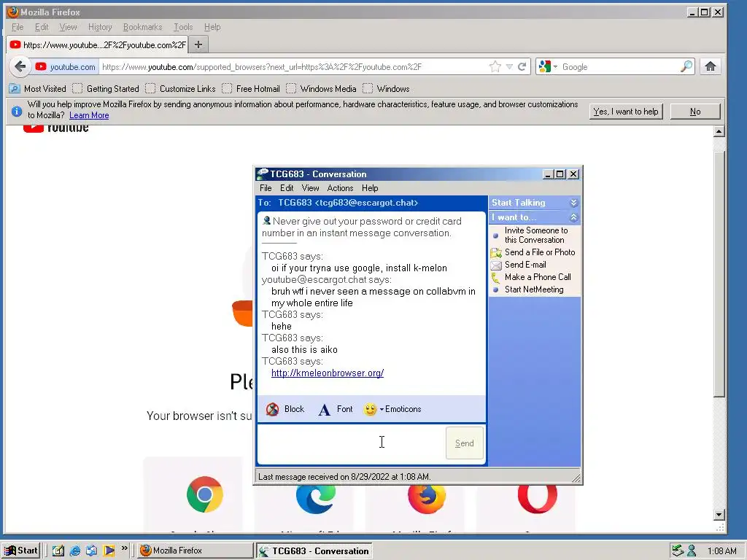Open the kmeleonbrowser.org link
Image resolution: width=747 pixels, height=560 pixels.
point(328,373)
